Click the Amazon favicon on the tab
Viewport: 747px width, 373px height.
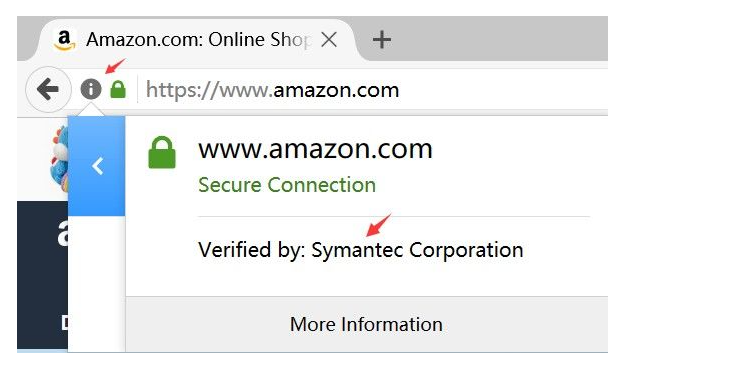tap(65, 40)
